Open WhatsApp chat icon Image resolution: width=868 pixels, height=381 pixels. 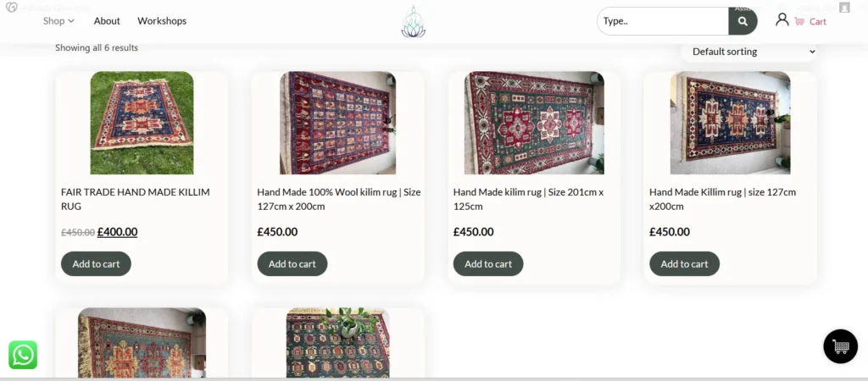pos(23,355)
